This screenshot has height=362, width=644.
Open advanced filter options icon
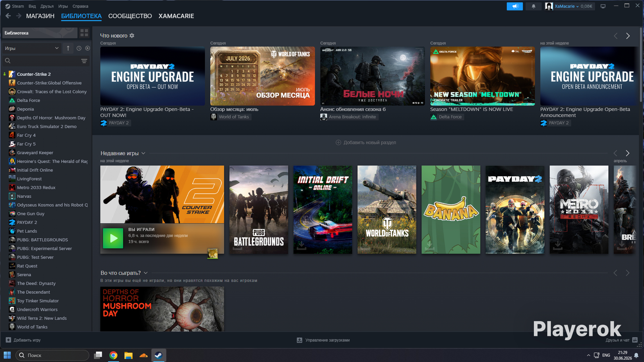84,61
